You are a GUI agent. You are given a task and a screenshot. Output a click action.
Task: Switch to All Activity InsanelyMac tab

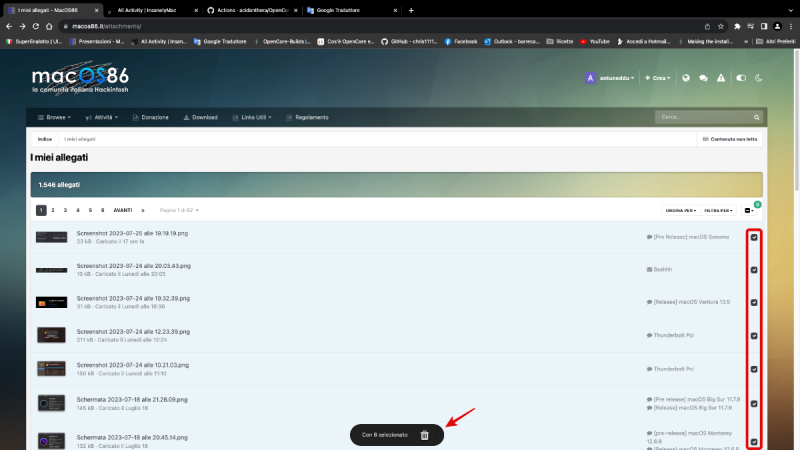152,10
